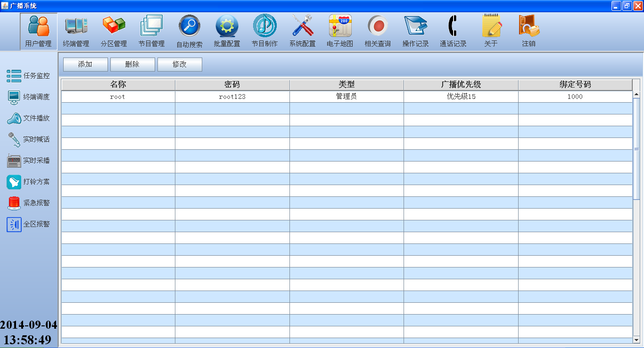Click the 修改 modify button
This screenshot has height=348, width=644.
(180, 65)
